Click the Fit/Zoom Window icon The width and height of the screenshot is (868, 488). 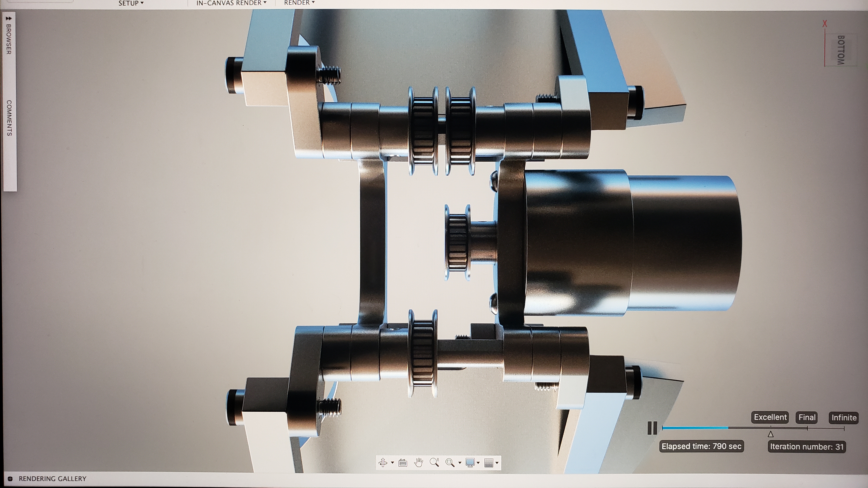(449, 462)
